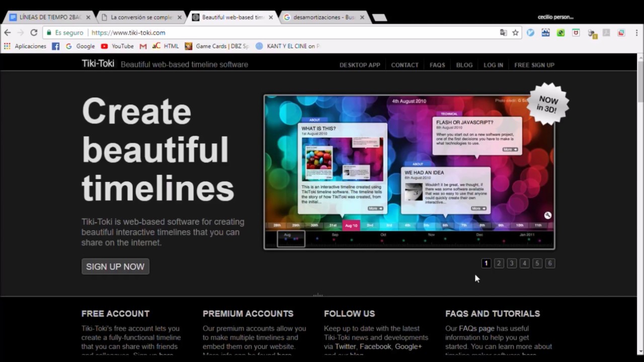Show slide 3 of the showcase
Screen dimensions: 644x362
512,263
